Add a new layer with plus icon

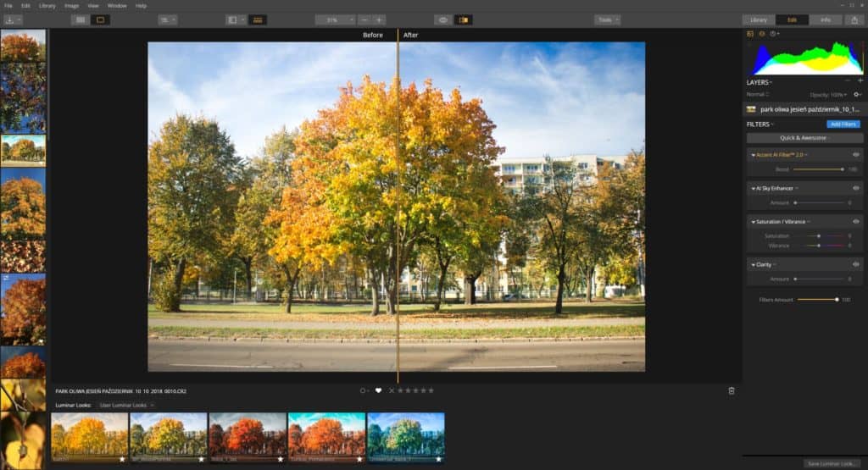[860, 80]
